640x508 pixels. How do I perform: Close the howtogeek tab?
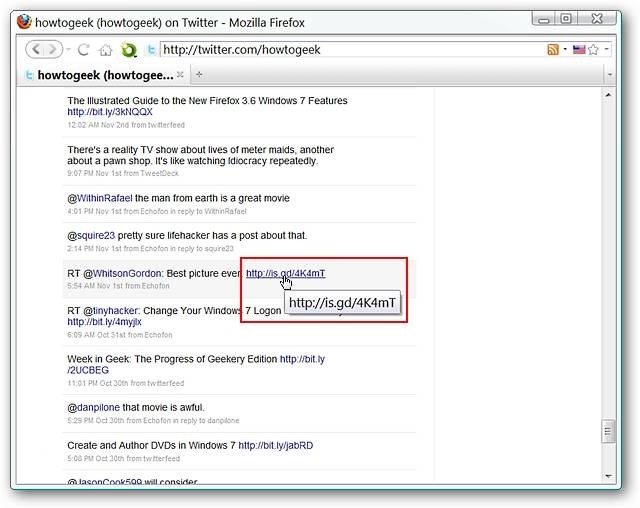[180, 74]
